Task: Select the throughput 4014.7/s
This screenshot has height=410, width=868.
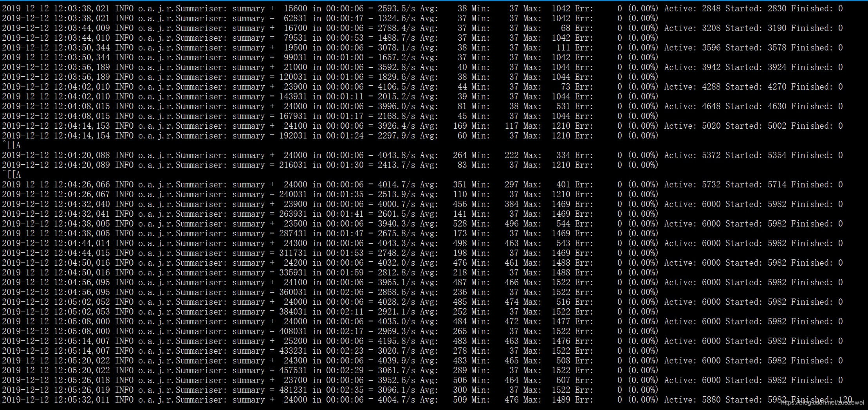Action: coord(396,185)
